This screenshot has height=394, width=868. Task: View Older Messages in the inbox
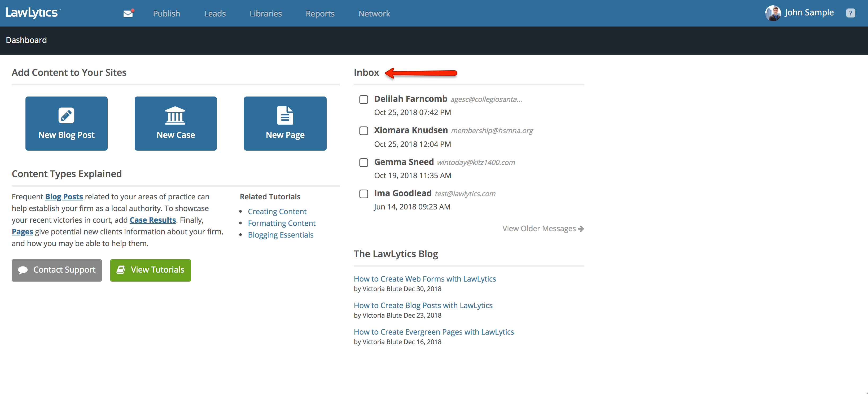[x=543, y=229]
